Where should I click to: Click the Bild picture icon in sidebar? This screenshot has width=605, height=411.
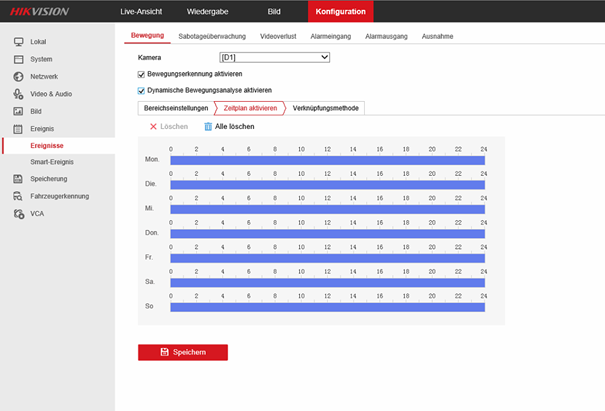tap(18, 111)
